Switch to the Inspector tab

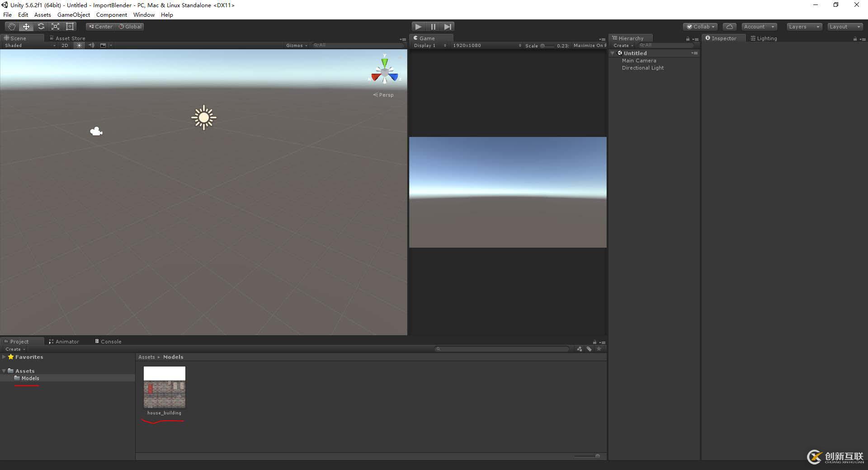tap(723, 38)
